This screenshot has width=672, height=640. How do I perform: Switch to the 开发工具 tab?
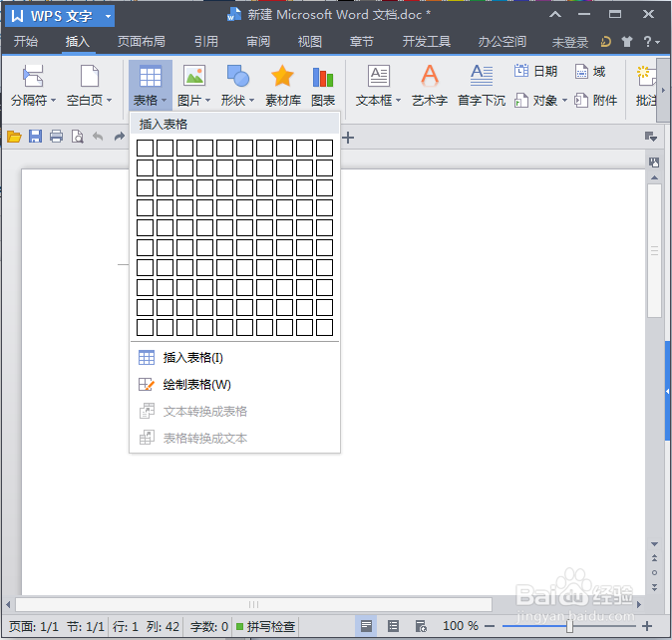(x=427, y=42)
